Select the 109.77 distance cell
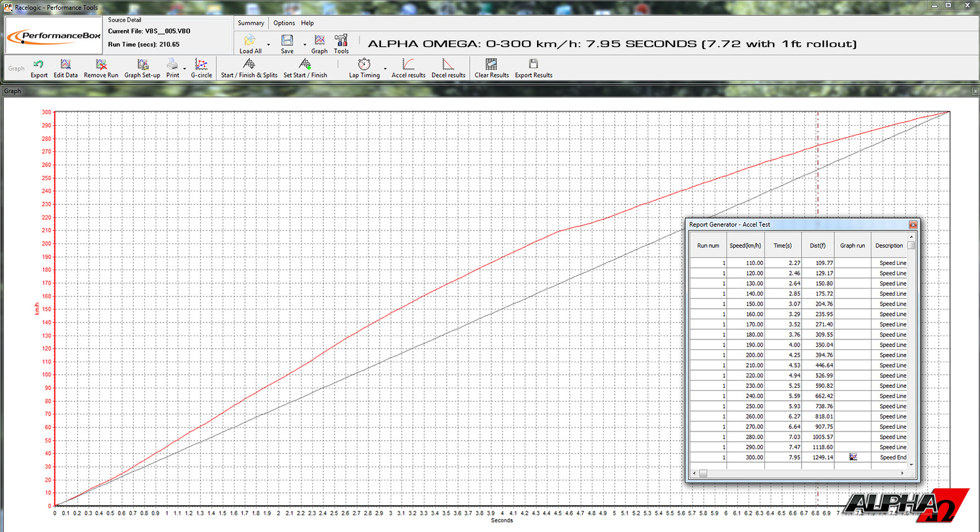The height and width of the screenshot is (532, 980). point(818,263)
